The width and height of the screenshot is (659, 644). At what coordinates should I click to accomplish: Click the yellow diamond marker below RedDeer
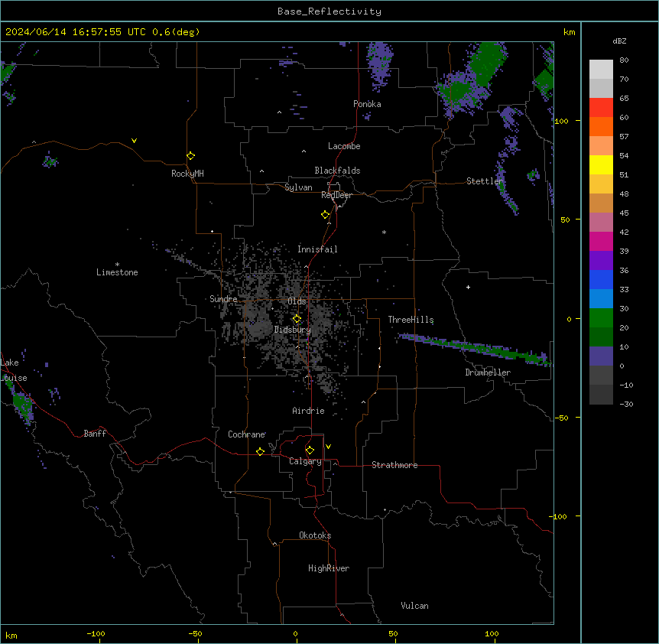[326, 215]
